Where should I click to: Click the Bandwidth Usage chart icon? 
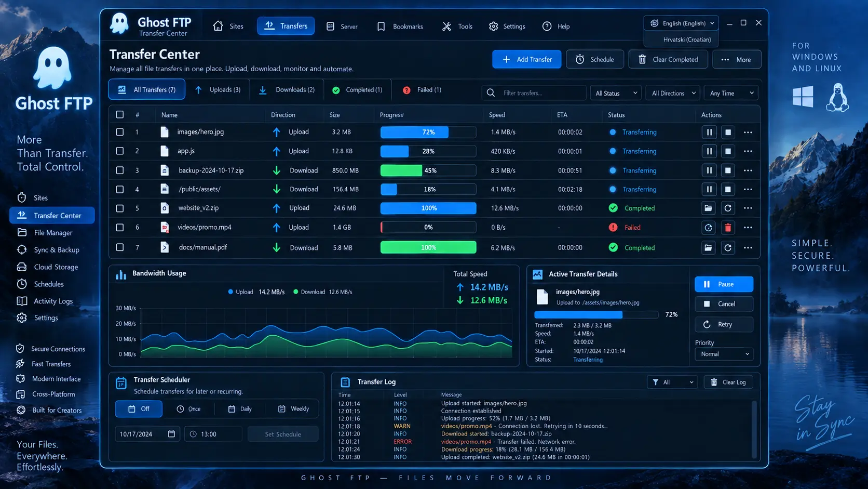point(121,274)
